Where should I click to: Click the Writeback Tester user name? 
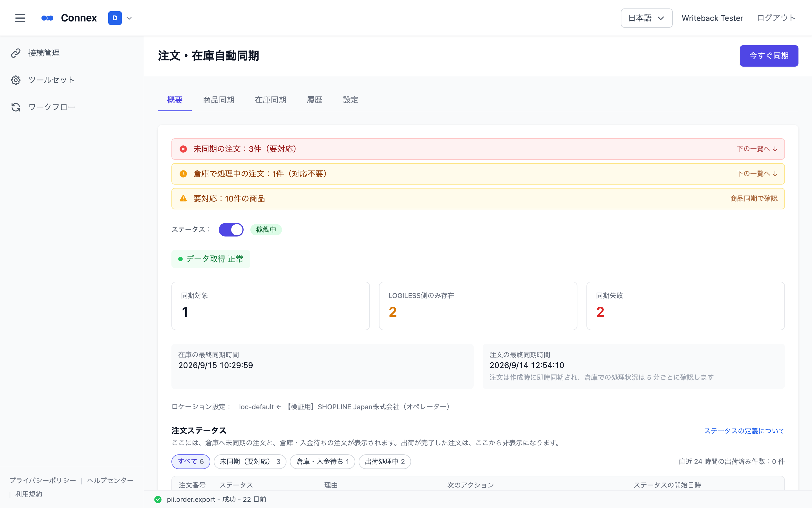(x=712, y=18)
